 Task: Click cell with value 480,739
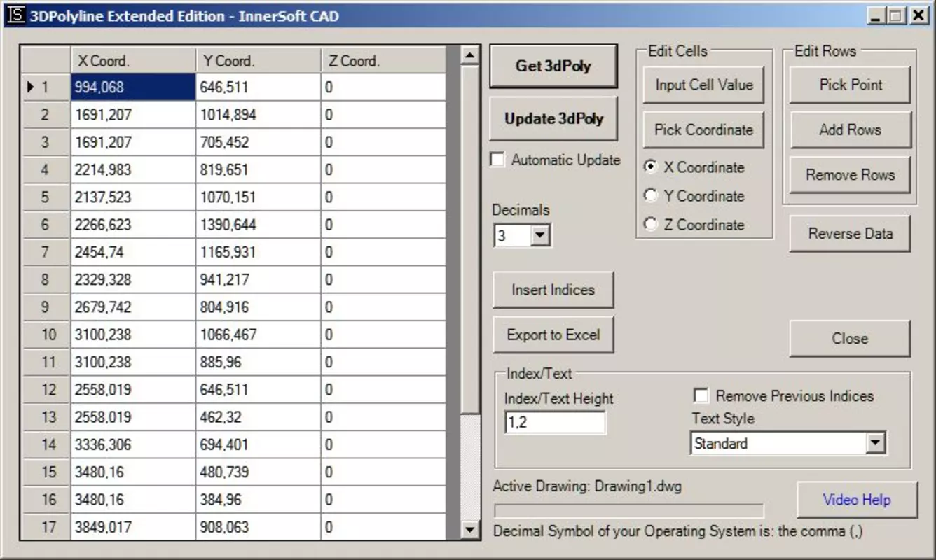258,472
